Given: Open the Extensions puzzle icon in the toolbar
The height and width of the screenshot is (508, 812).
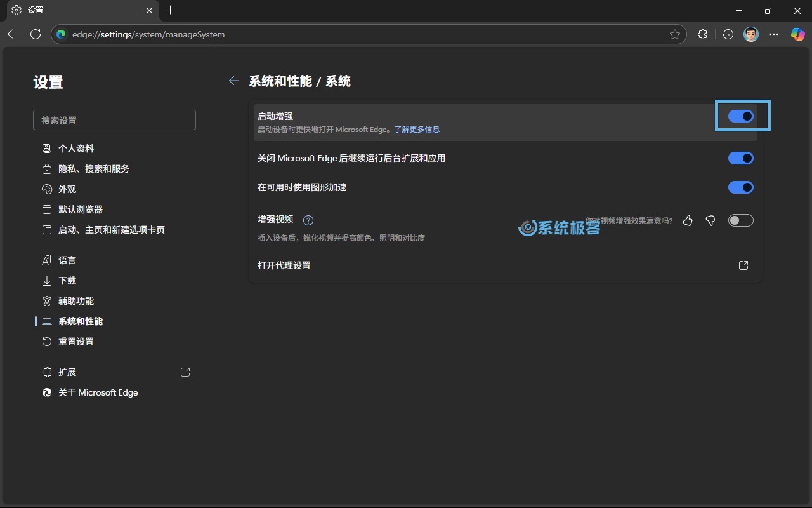Looking at the screenshot, I should (702, 34).
